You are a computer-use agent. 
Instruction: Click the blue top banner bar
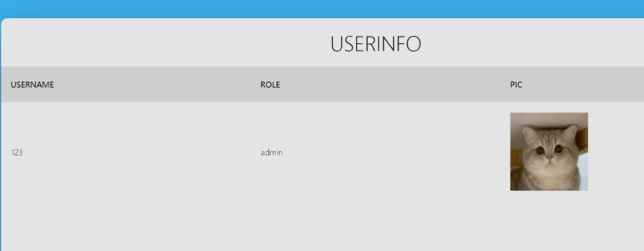tap(322, 8)
